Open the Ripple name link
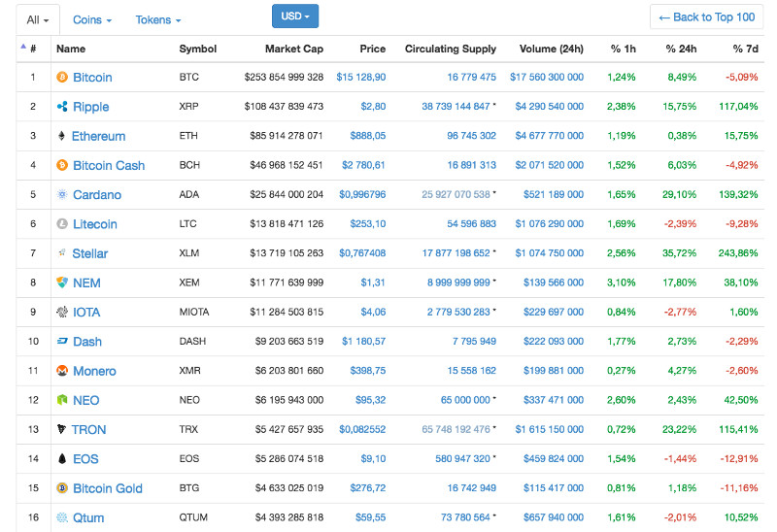Screen dimensions: 777x532 click(x=90, y=107)
